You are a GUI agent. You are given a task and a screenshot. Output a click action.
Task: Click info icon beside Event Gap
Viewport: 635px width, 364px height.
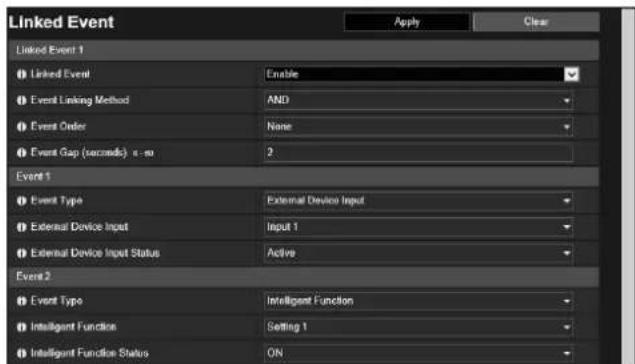pyautogui.click(x=21, y=153)
